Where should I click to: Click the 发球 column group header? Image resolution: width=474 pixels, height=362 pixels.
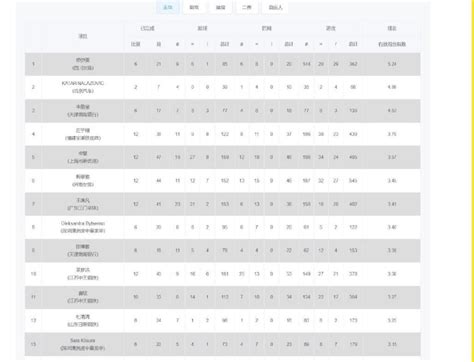pyautogui.click(x=202, y=28)
